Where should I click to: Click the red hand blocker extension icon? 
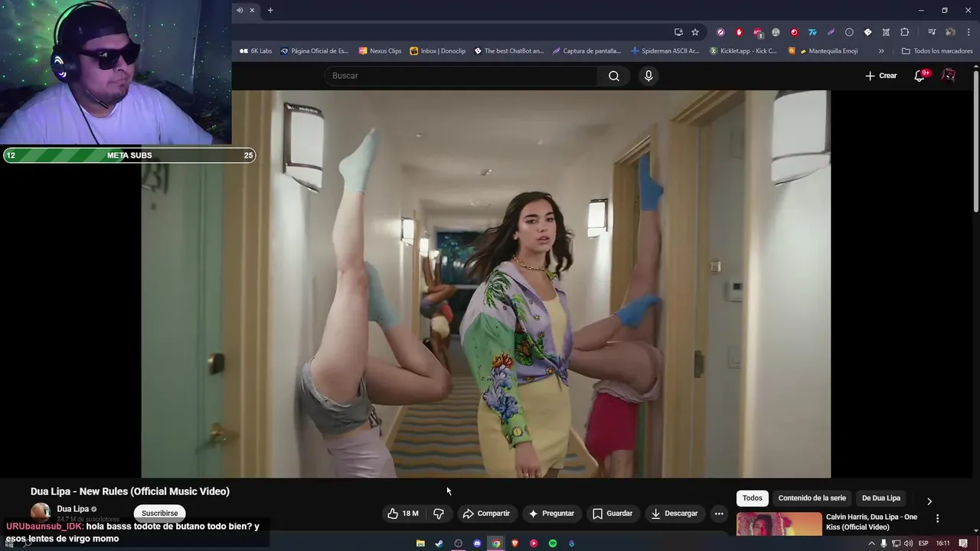pyautogui.click(x=739, y=32)
